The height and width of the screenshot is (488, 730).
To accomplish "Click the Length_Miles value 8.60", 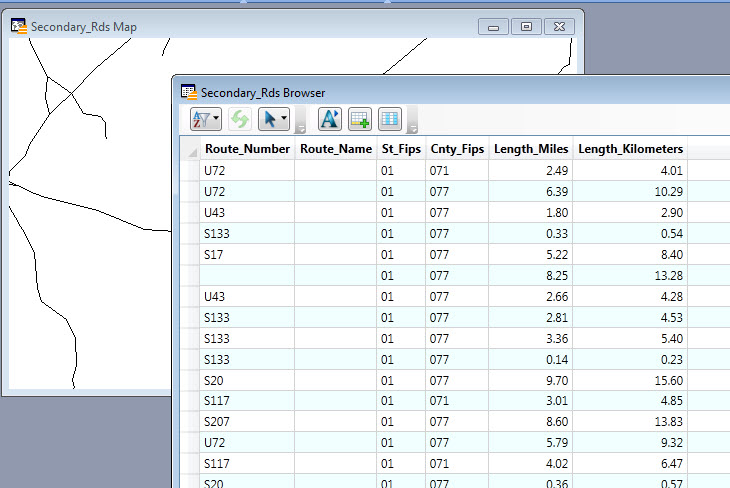I will 531,421.
